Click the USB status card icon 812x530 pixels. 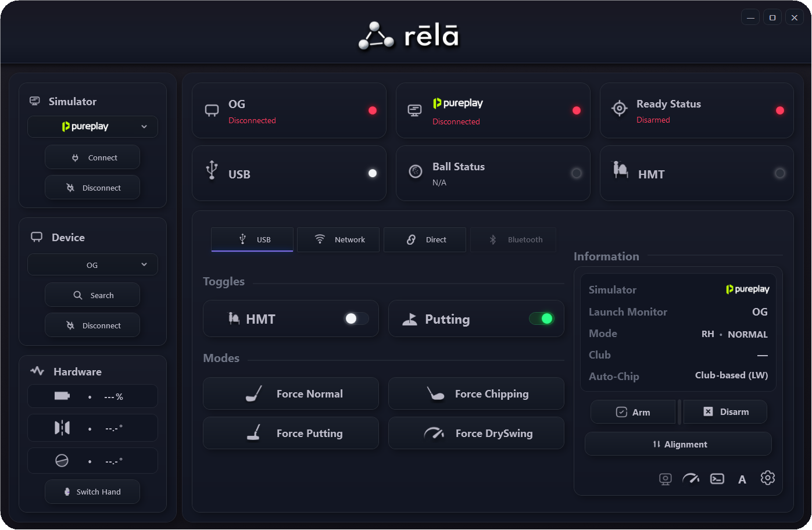pos(212,170)
